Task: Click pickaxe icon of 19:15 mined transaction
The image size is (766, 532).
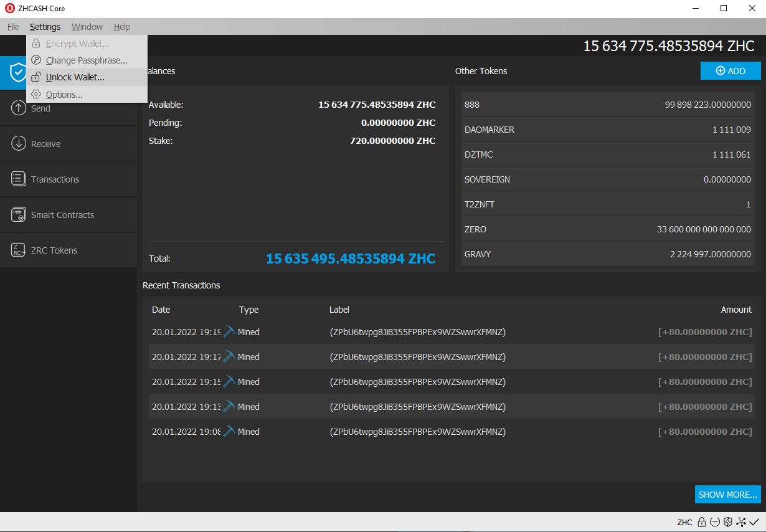Action: (229, 382)
